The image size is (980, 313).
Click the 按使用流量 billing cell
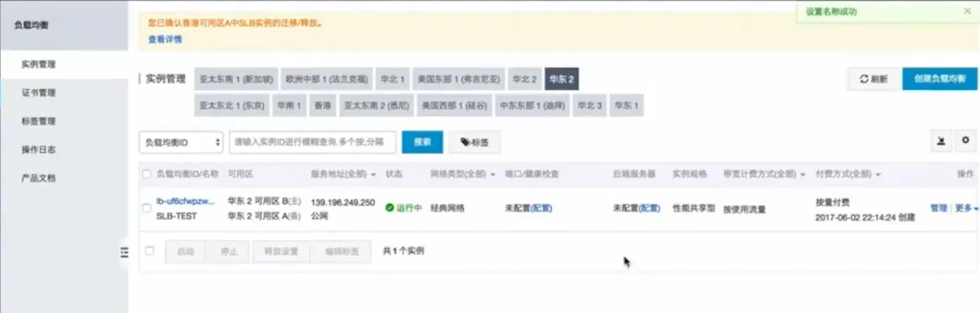pos(745,209)
